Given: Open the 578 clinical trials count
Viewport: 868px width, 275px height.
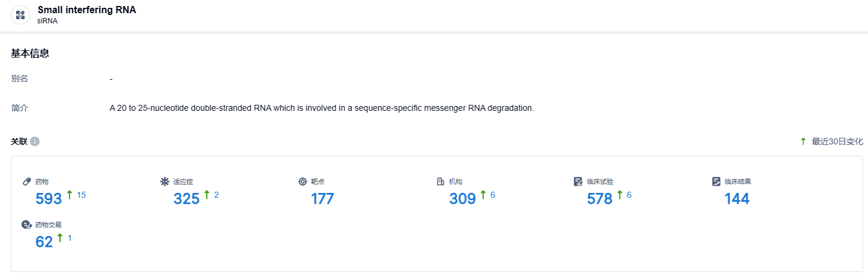Looking at the screenshot, I should coord(599,199).
